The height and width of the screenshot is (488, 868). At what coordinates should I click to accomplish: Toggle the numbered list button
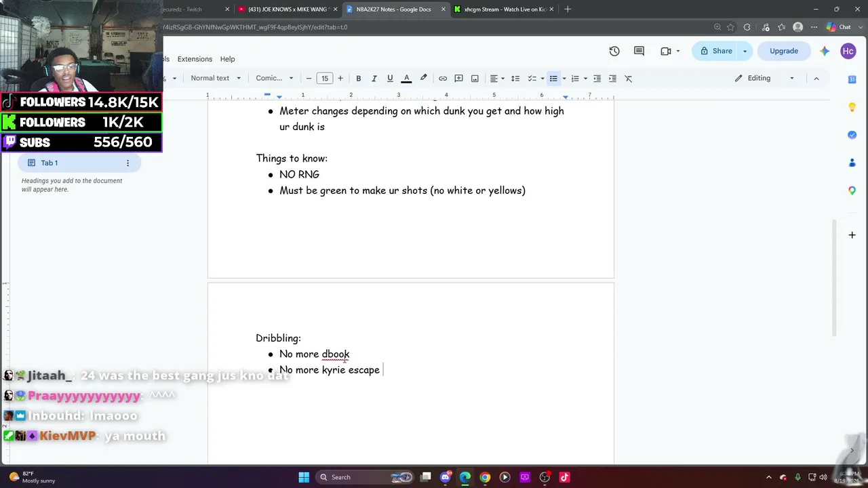point(575,79)
